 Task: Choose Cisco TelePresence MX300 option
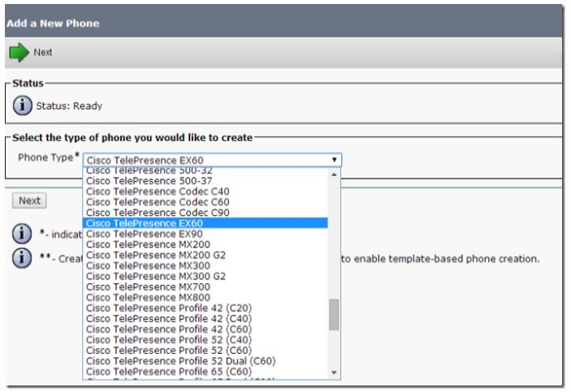[205, 265]
